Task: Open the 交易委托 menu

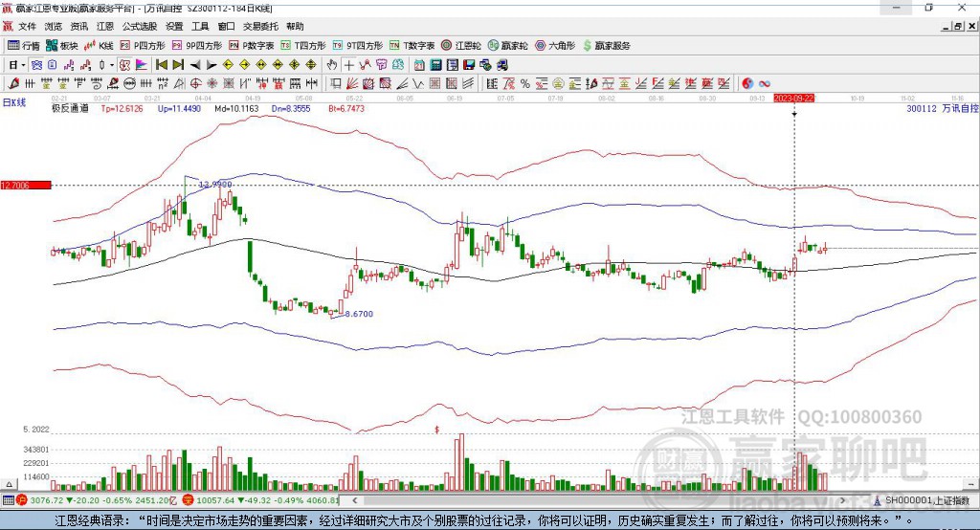Action: pos(260,26)
